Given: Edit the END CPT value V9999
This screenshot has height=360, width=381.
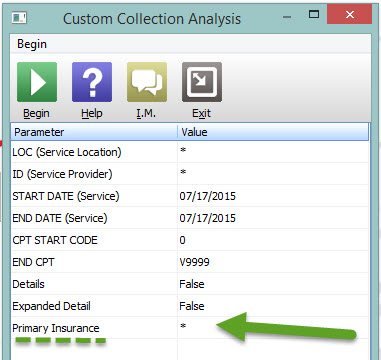Looking at the screenshot, I should coord(194,262).
